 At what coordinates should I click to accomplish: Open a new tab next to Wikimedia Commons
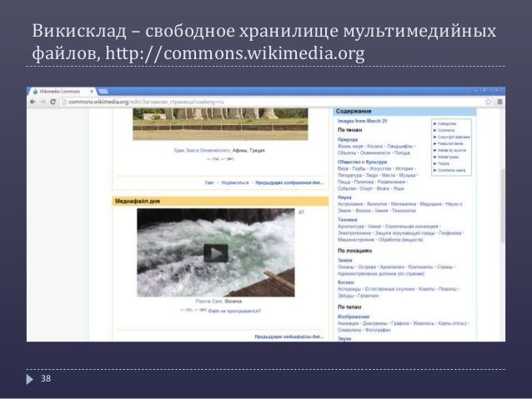click(103, 92)
